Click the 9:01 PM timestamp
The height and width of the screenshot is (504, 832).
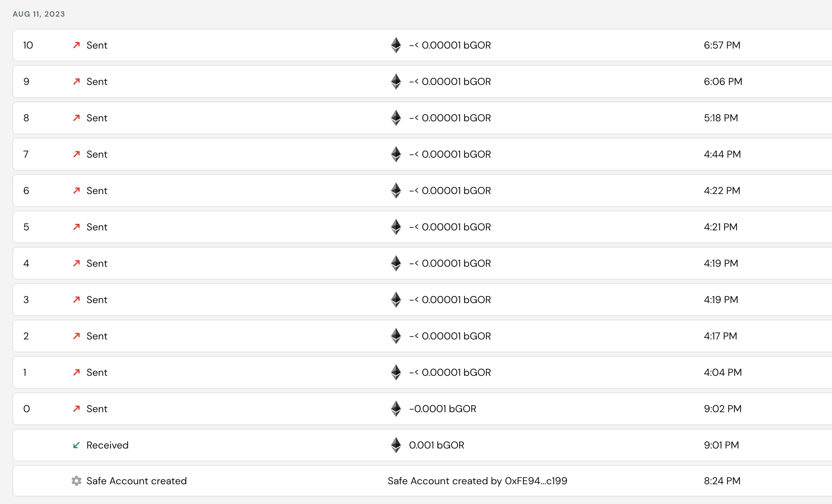721,445
